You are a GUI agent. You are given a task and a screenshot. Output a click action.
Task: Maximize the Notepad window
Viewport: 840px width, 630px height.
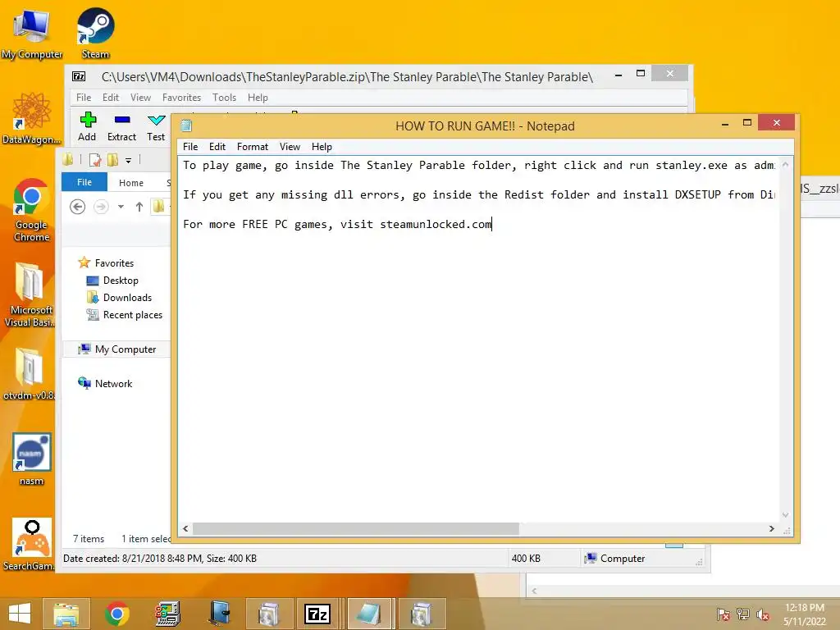(x=747, y=123)
